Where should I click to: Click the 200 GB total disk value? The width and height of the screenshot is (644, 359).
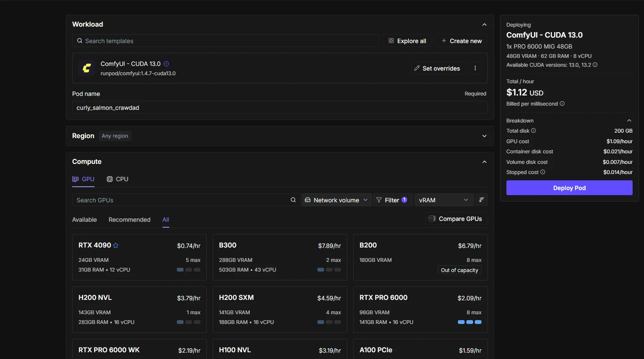623,131
